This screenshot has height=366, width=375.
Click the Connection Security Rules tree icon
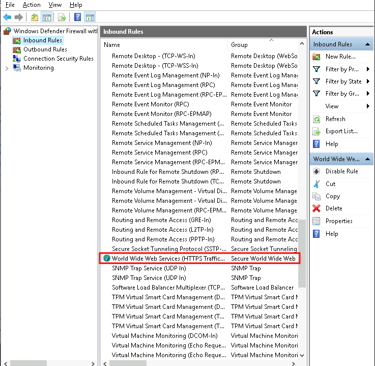click(17, 59)
